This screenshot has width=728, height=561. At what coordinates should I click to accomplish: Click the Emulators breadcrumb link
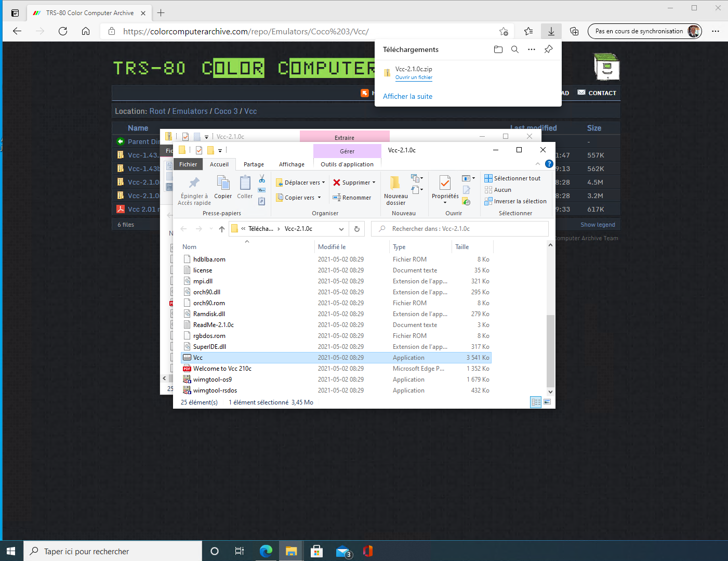190,111
